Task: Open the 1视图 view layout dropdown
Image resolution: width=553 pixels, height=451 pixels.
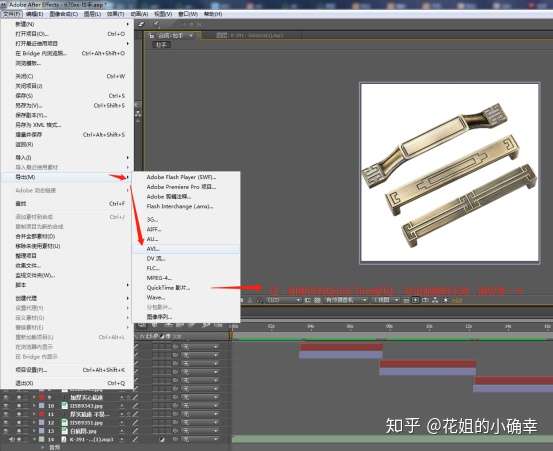Action: tap(386, 300)
